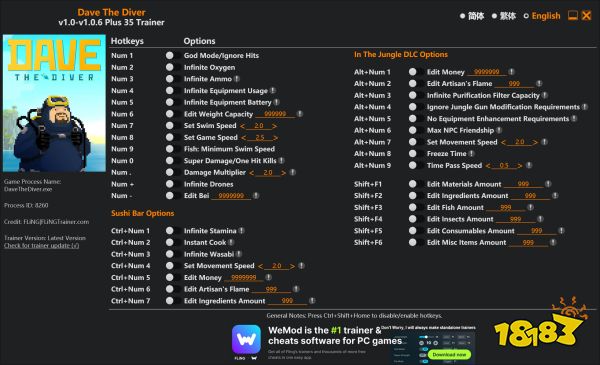Click info icon next to Infinite Ammo

pyautogui.click(x=237, y=79)
